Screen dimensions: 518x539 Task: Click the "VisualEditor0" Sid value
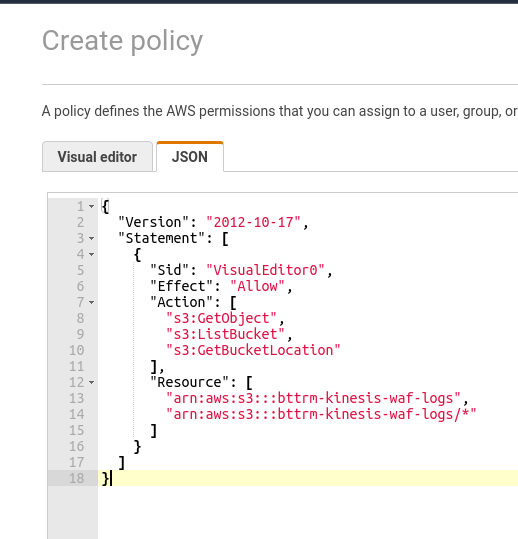coord(265,270)
